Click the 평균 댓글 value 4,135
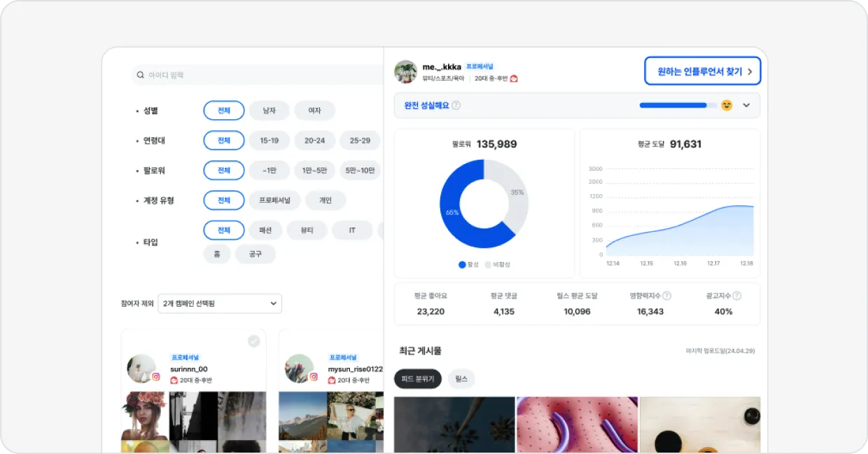The image size is (868, 454). click(x=504, y=312)
